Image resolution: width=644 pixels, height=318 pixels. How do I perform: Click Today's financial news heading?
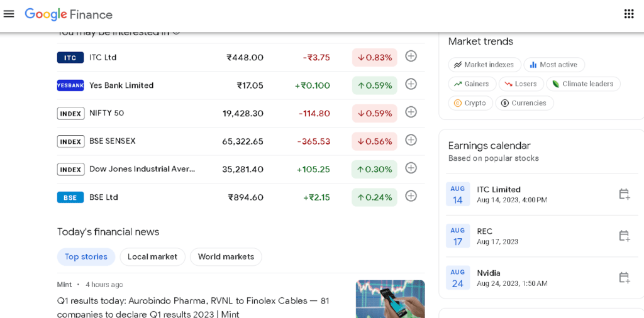tap(108, 232)
